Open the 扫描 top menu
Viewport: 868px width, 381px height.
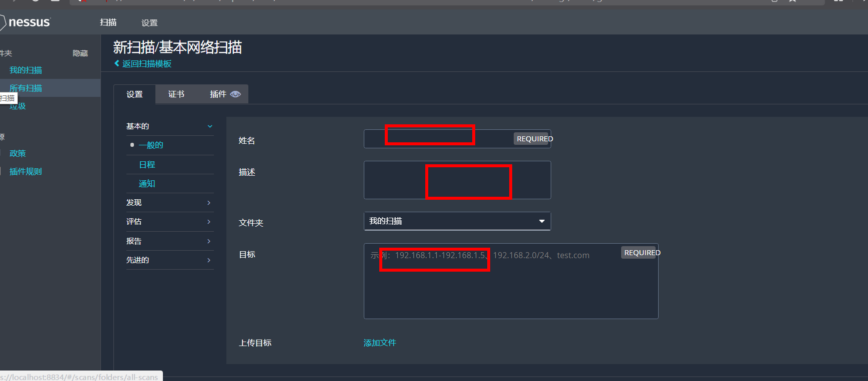coord(108,22)
